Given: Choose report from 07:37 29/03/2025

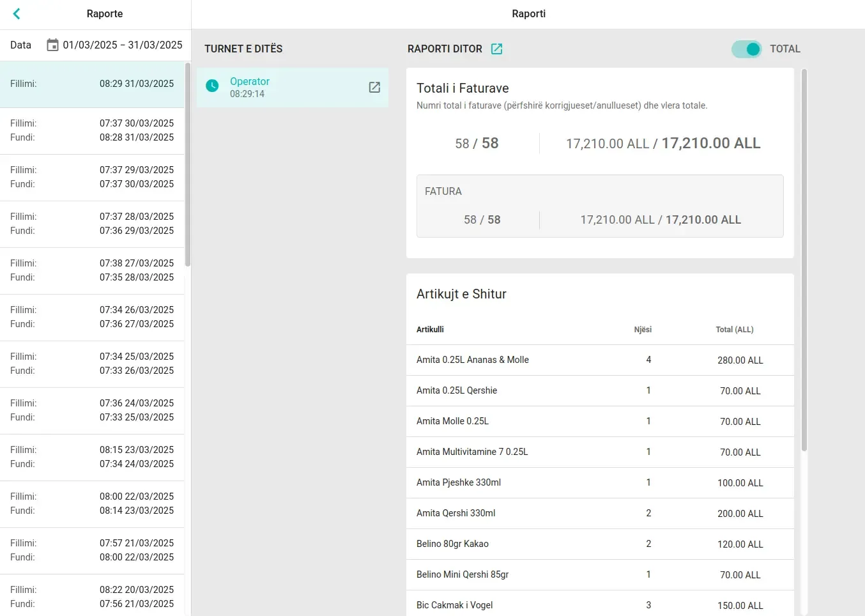Looking at the screenshot, I should coord(92,177).
